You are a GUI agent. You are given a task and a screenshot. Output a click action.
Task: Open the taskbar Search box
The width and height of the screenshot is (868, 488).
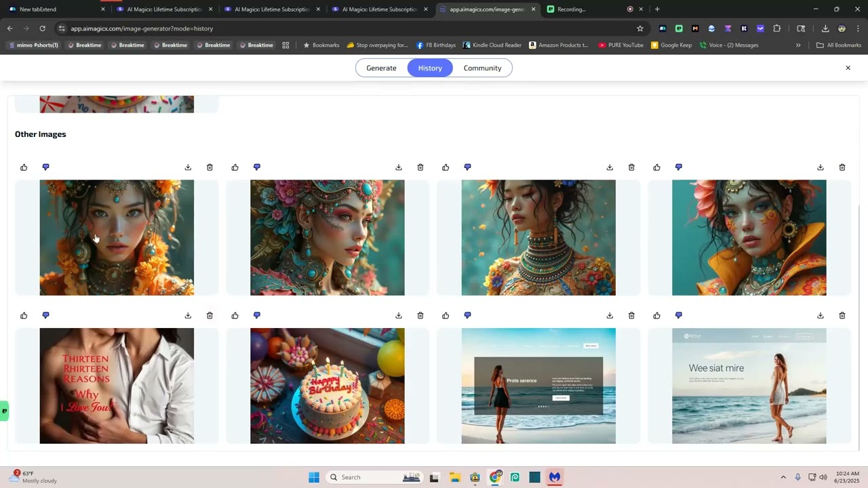(374, 477)
